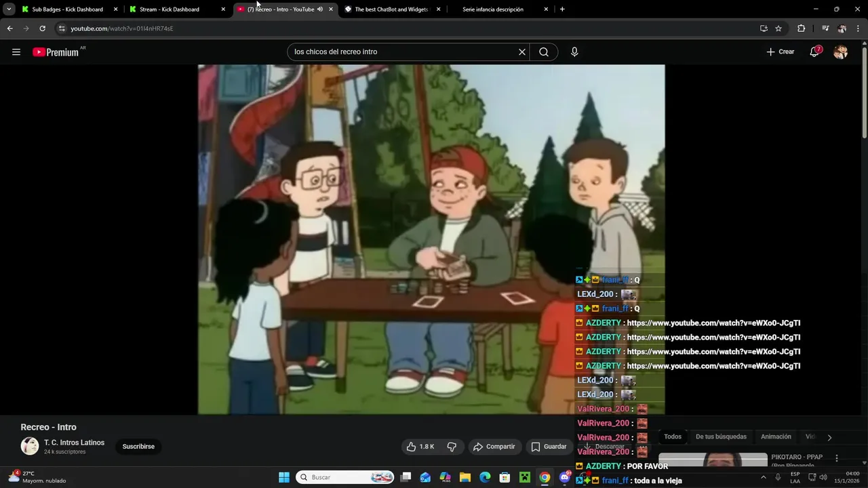
Task: Open site information icon in address bar
Action: (62, 28)
